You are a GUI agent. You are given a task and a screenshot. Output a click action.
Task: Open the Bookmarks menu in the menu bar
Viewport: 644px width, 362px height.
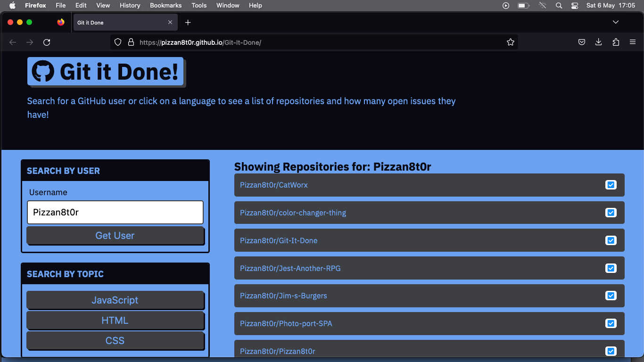(x=165, y=5)
